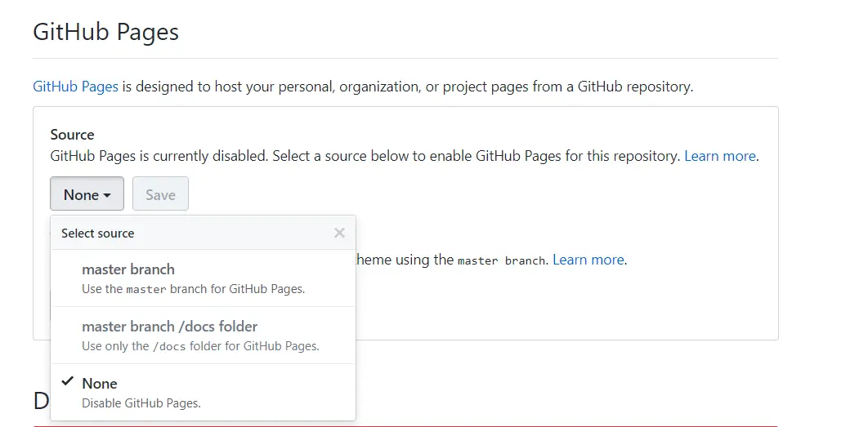The image size is (868, 427).
Task: Choose master branch as Pages source
Action: (x=204, y=278)
